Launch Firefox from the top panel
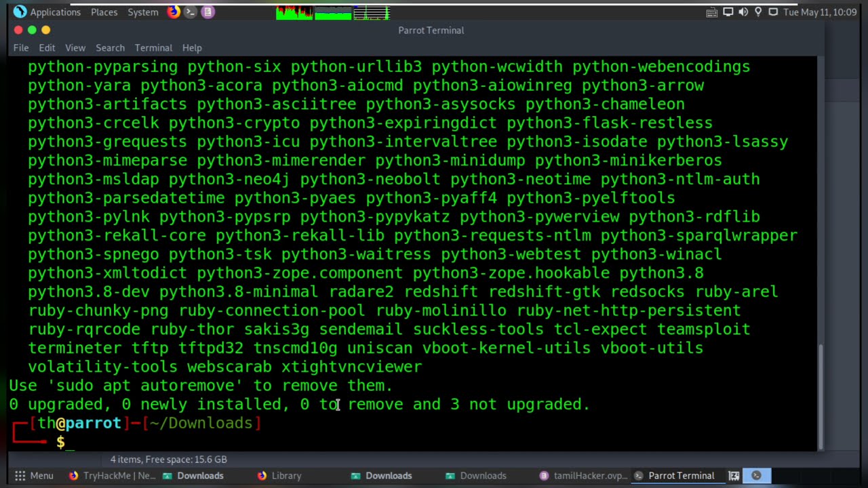Viewport: 868px width, 488px height. [174, 12]
